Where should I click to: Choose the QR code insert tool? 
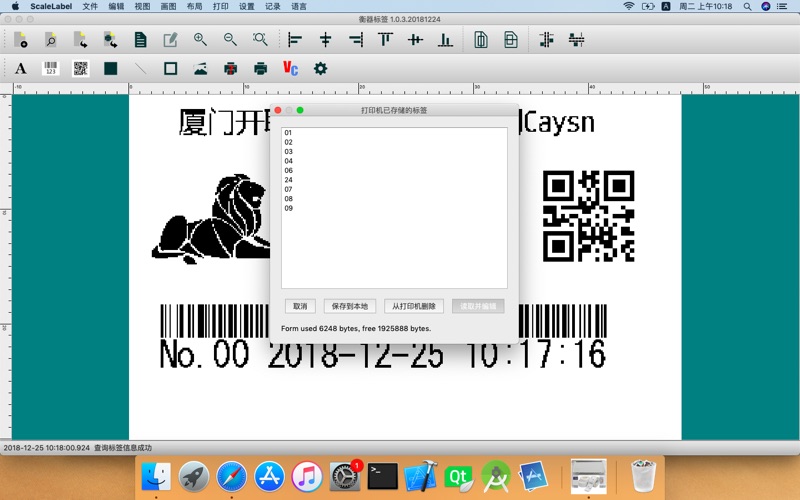[x=80, y=69]
